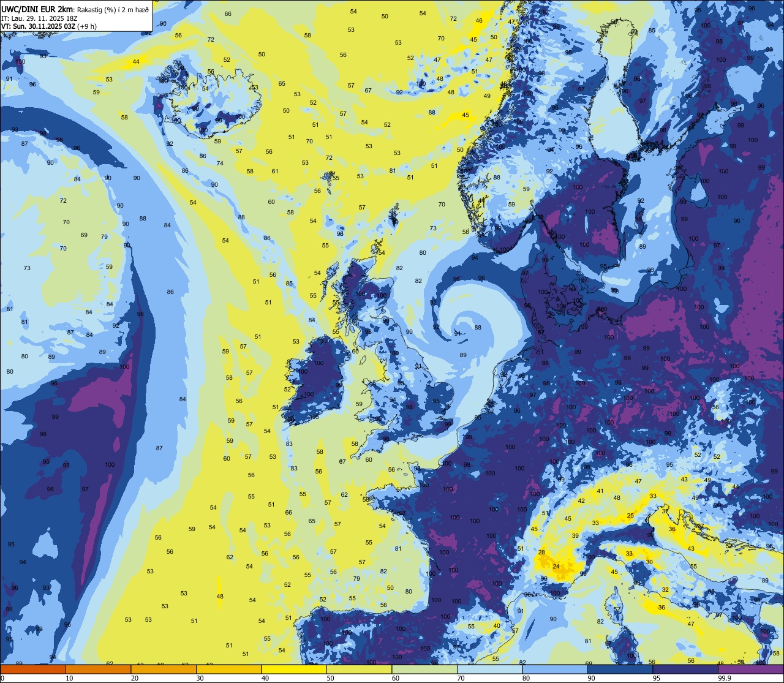The width and height of the screenshot is (784, 683).
Task: Click the humidity value '61' on the map
Action: click(275, 172)
